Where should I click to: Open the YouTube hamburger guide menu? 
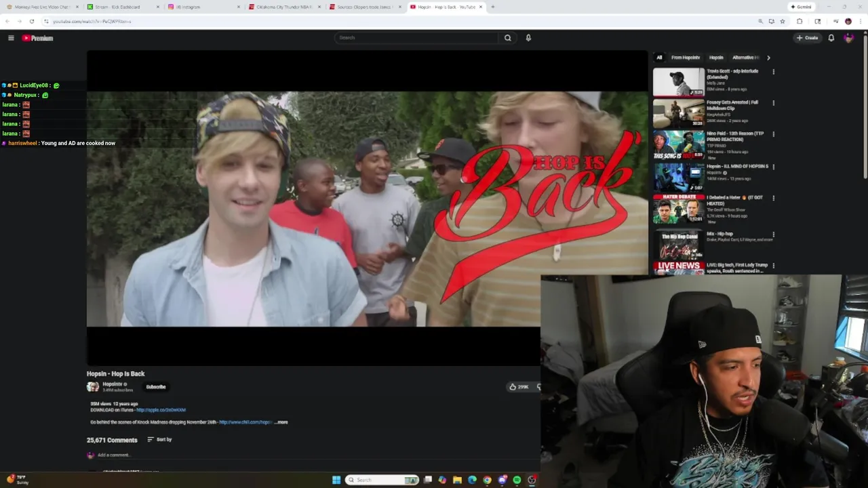point(11,38)
